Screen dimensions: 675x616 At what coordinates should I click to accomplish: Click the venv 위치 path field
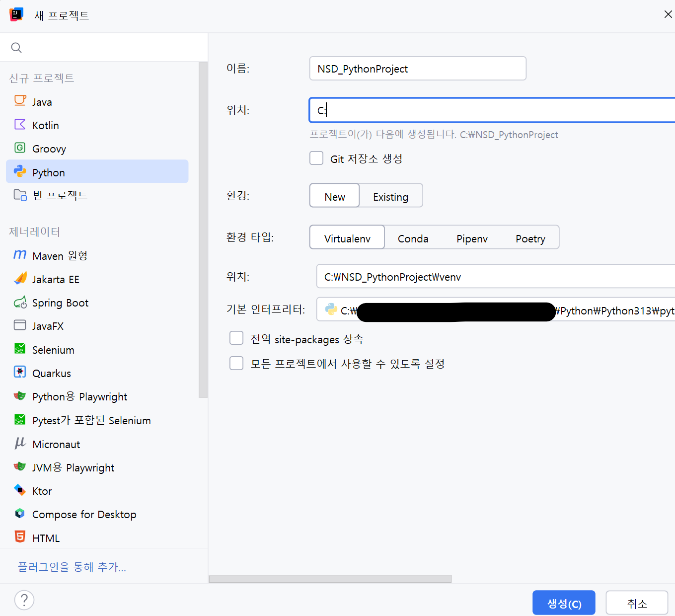pyautogui.click(x=496, y=276)
